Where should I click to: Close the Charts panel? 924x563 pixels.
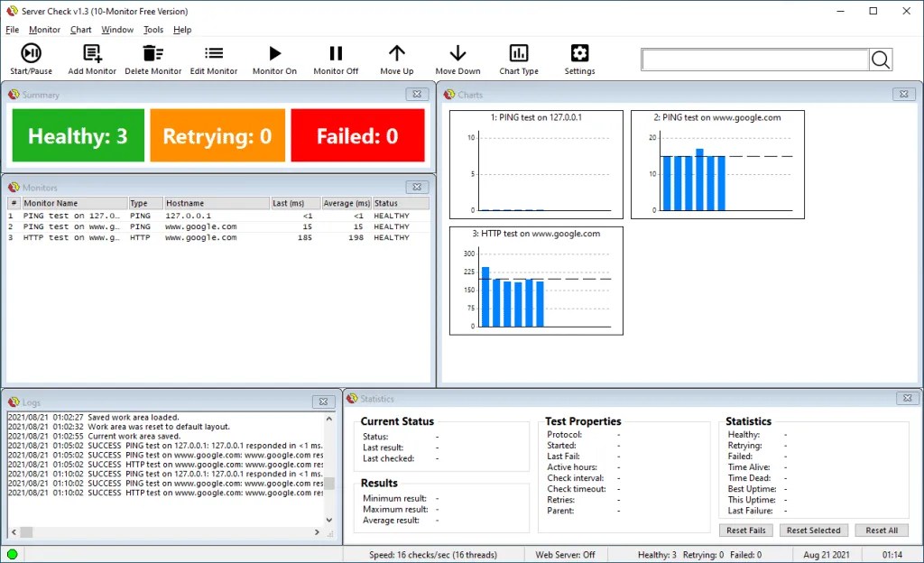tap(903, 94)
